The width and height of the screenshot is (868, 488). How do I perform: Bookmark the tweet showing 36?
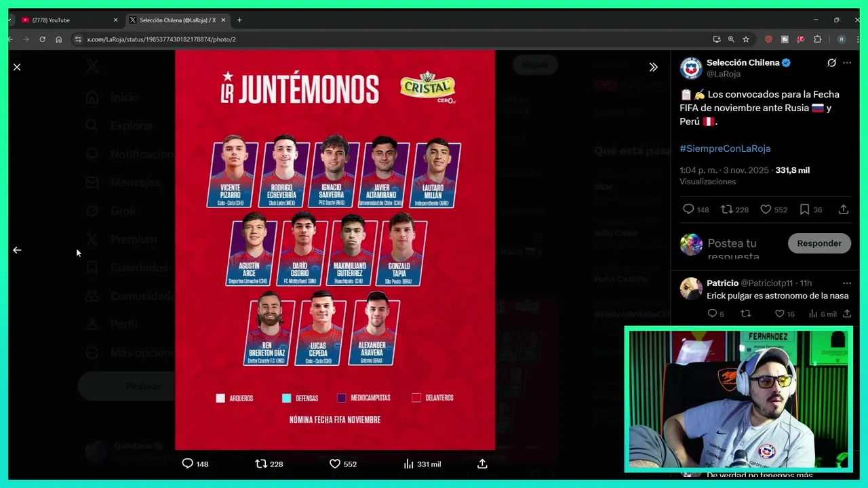point(804,209)
